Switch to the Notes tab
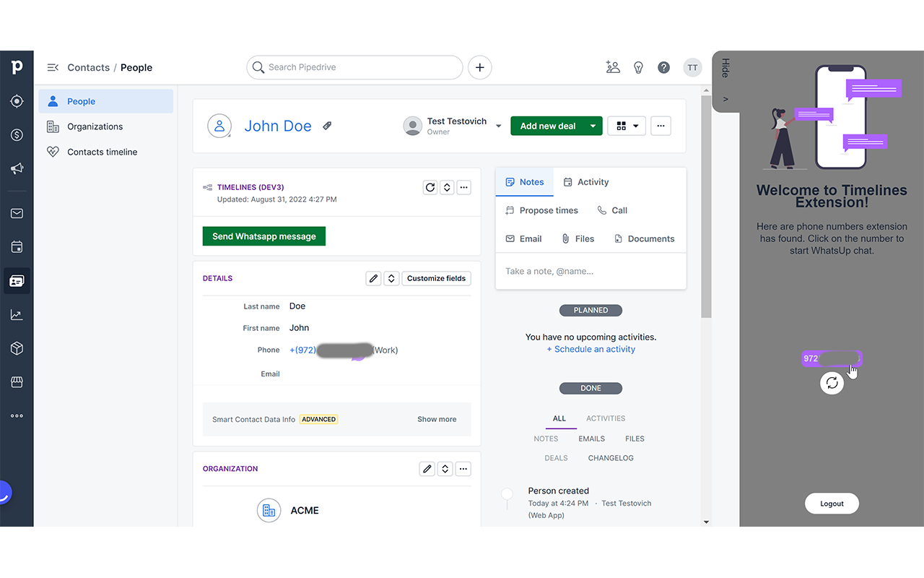Viewport: 924px width, 578px height. click(525, 182)
